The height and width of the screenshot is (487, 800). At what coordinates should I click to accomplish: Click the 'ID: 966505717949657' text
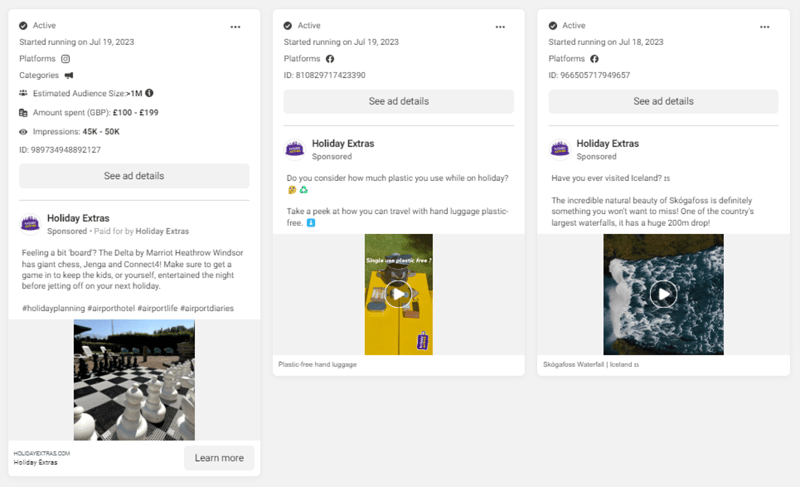pyautogui.click(x=589, y=75)
